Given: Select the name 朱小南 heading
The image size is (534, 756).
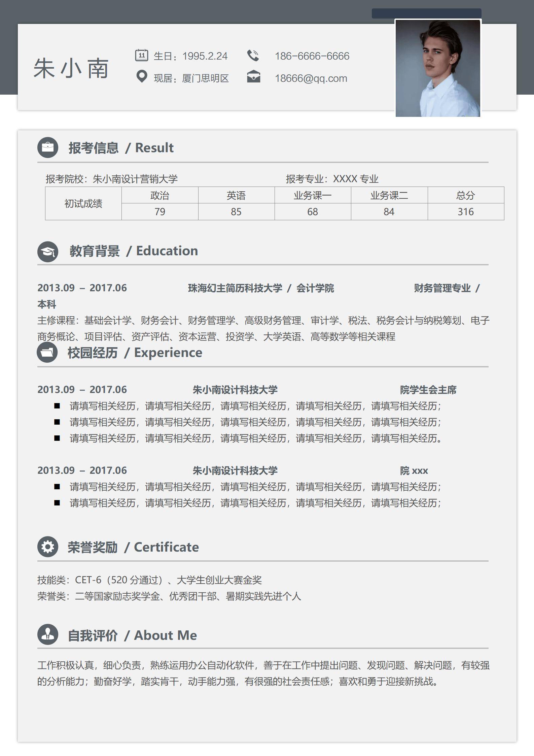Looking at the screenshot, I should pyautogui.click(x=71, y=68).
